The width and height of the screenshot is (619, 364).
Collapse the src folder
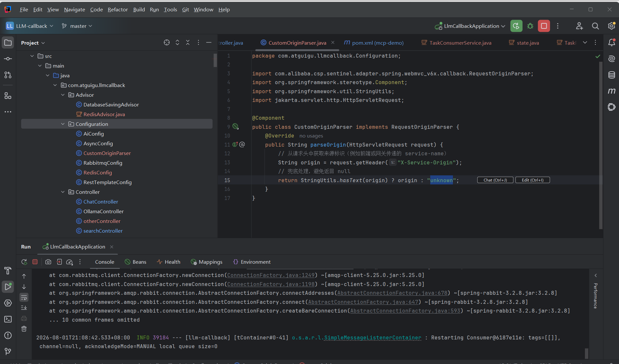pyautogui.click(x=32, y=56)
